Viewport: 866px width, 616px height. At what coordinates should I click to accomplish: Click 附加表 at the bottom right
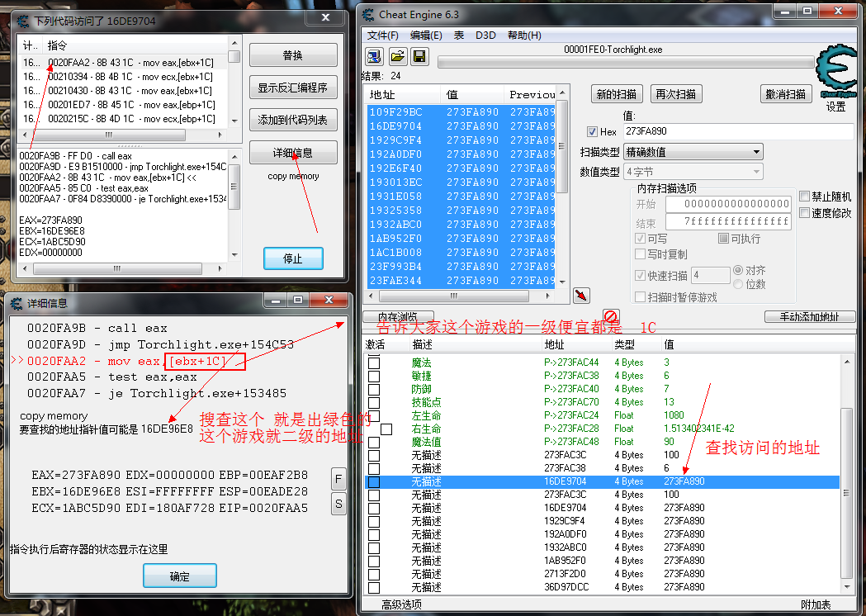[815, 605]
